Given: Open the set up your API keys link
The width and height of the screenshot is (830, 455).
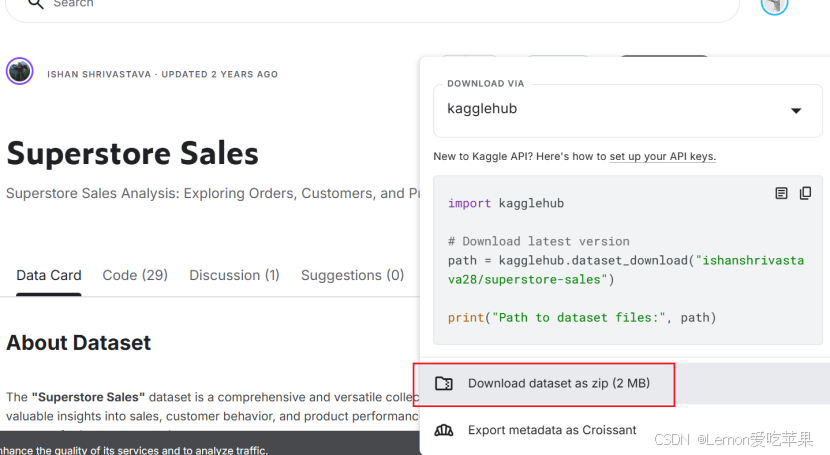Looking at the screenshot, I should pos(663,157).
